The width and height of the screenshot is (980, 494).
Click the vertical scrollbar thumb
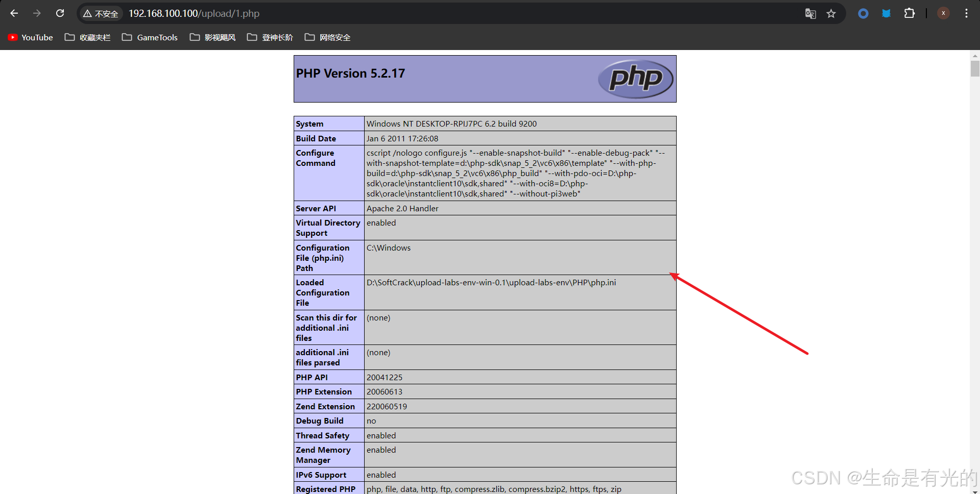pos(975,68)
